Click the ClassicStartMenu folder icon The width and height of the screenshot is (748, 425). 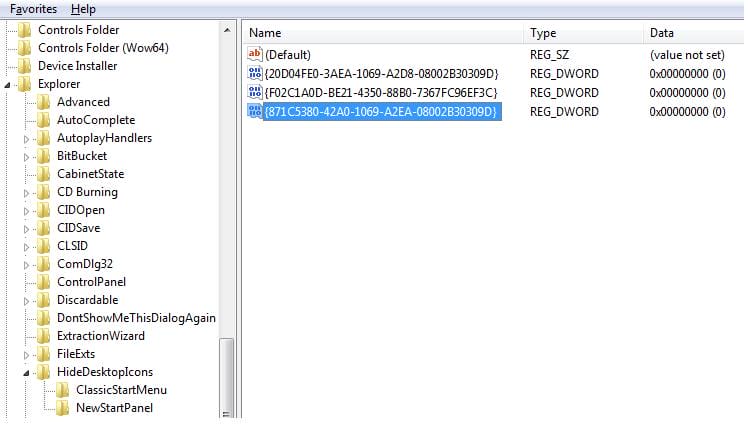63,390
